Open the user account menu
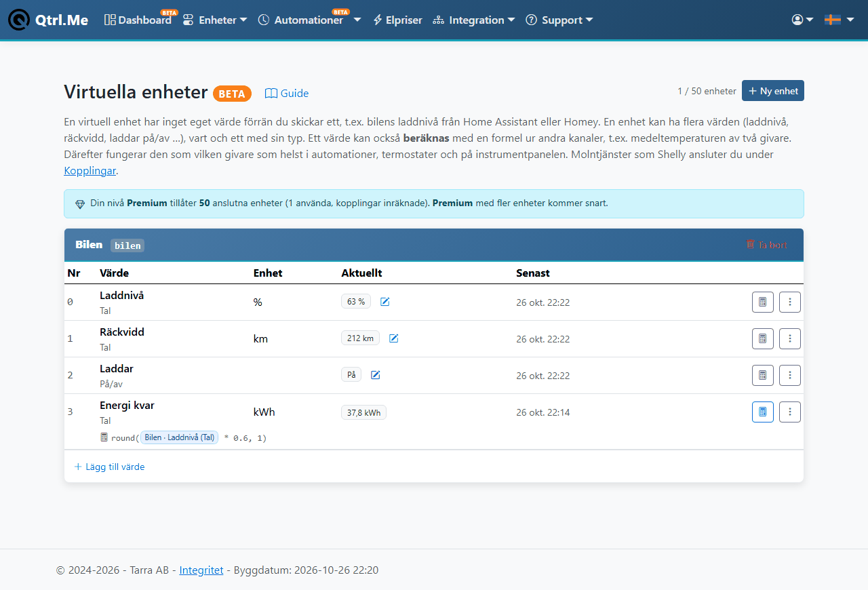Image resolution: width=868 pixels, height=590 pixels. click(x=802, y=20)
